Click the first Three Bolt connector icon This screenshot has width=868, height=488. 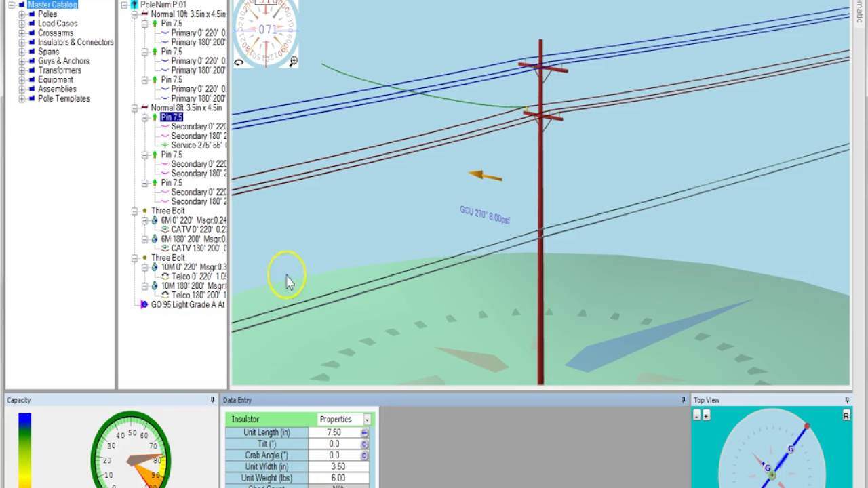click(144, 211)
